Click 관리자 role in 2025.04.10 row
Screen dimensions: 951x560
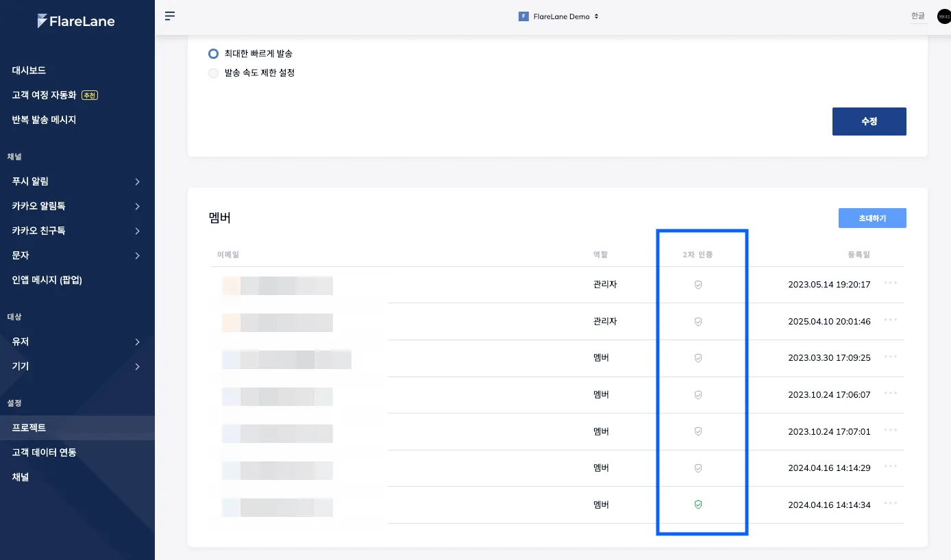click(x=605, y=321)
